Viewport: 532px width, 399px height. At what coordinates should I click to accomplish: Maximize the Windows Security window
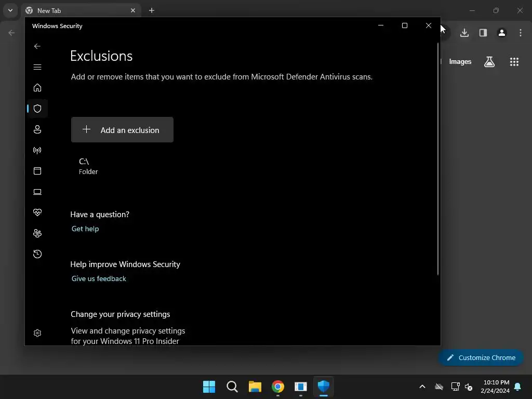[404, 25]
